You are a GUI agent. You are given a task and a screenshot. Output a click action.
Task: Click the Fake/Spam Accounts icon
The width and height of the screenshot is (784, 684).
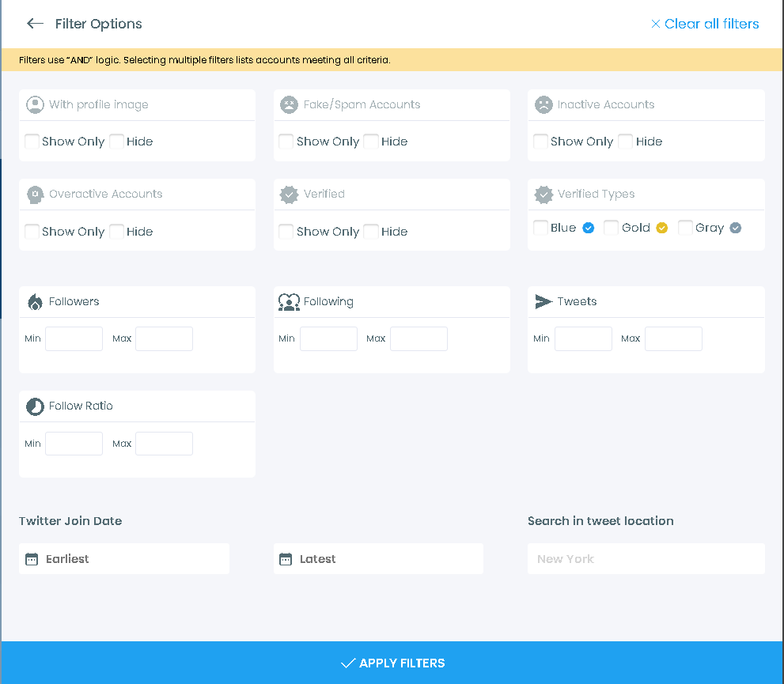(x=288, y=104)
